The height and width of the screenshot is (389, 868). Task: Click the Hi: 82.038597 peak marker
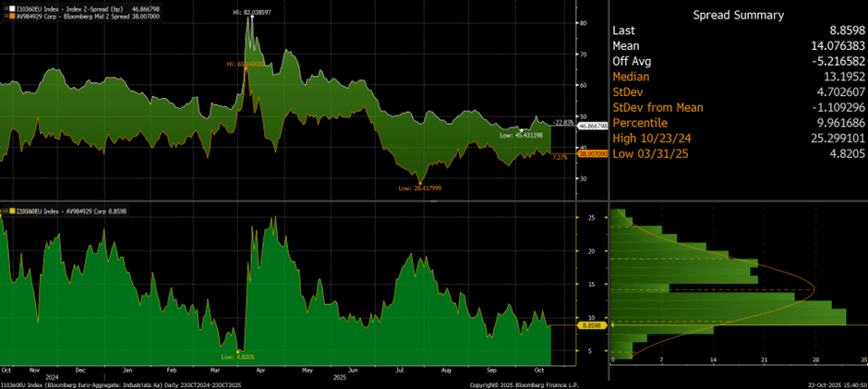(x=250, y=17)
